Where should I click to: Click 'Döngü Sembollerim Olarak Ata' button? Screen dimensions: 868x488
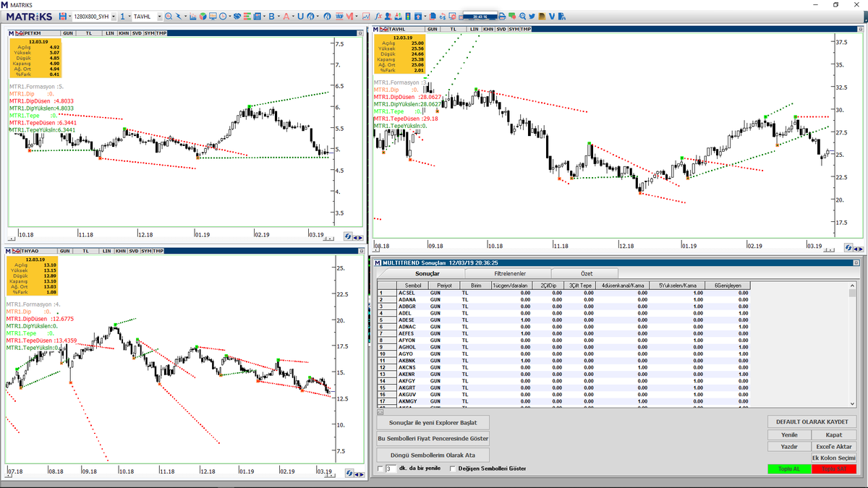[434, 455]
